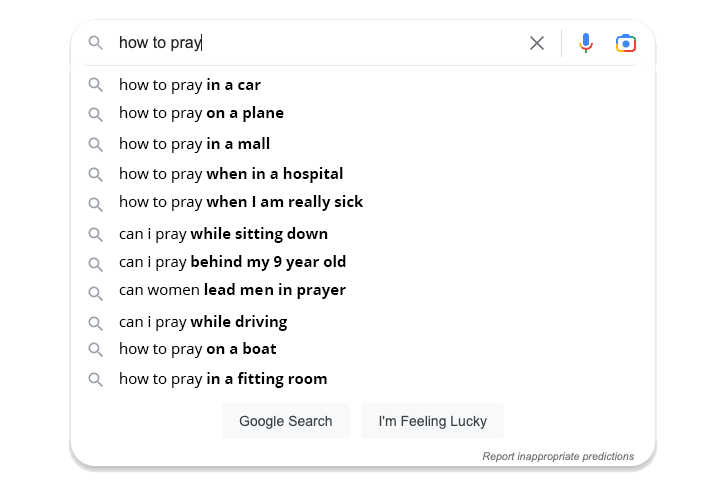Select 'can women lead men in prayer'
Screen dimensions: 701x486
click(x=232, y=290)
